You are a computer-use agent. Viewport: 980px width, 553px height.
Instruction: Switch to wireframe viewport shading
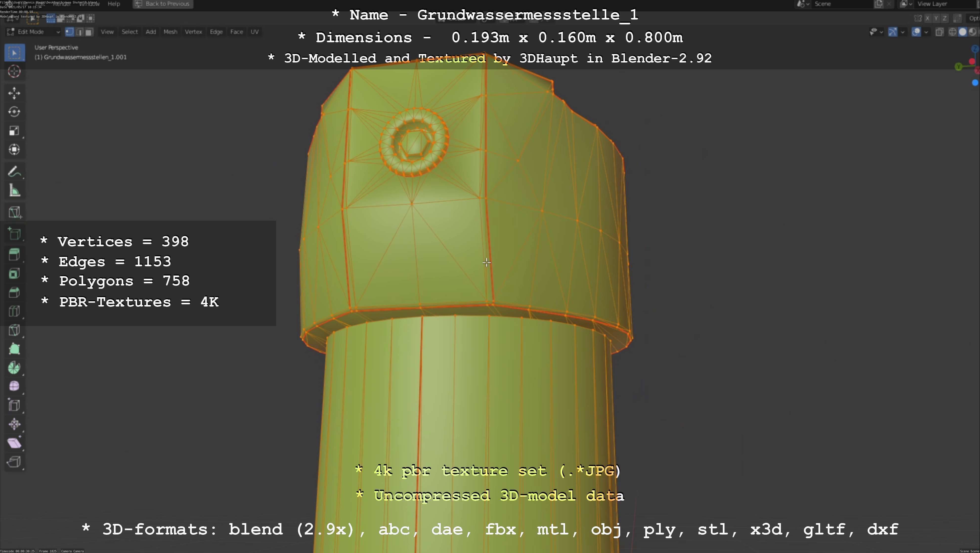click(953, 32)
